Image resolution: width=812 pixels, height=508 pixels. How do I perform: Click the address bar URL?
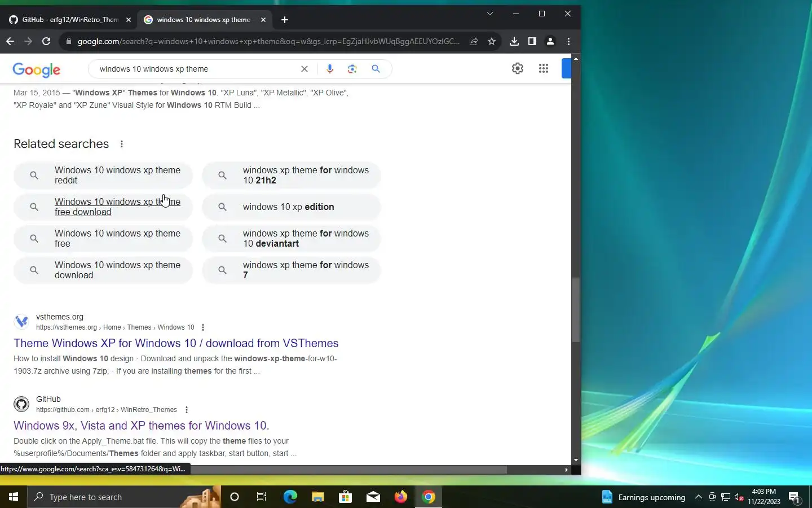(268, 41)
